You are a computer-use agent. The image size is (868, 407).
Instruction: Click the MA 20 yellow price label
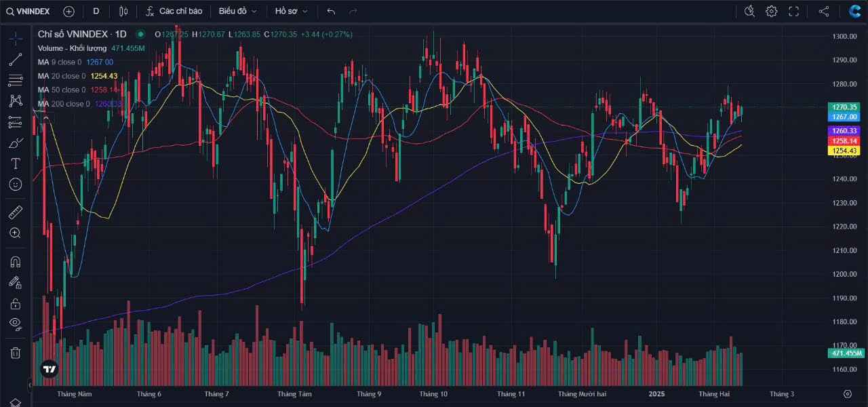coord(844,151)
